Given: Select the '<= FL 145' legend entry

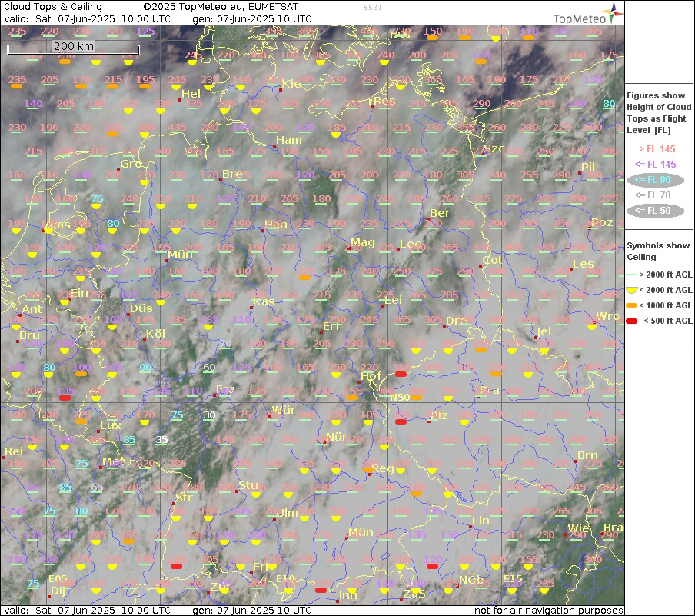Looking at the screenshot, I should (x=656, y=164).
